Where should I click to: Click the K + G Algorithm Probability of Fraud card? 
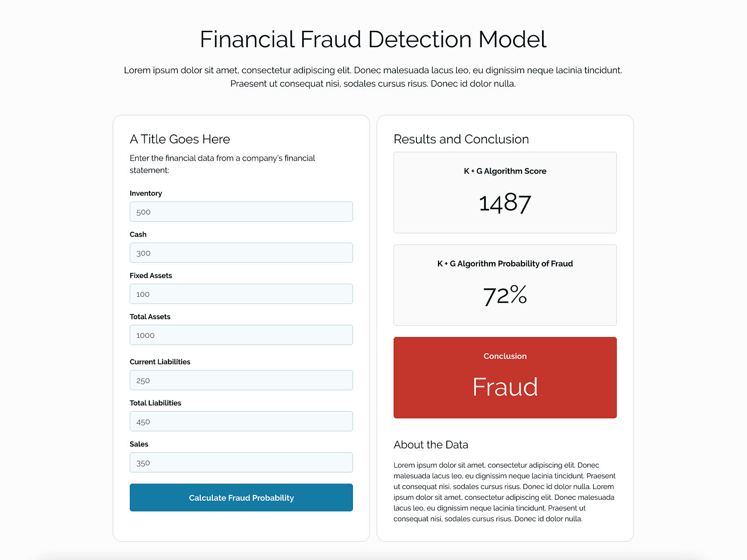(x=505, y=285)
